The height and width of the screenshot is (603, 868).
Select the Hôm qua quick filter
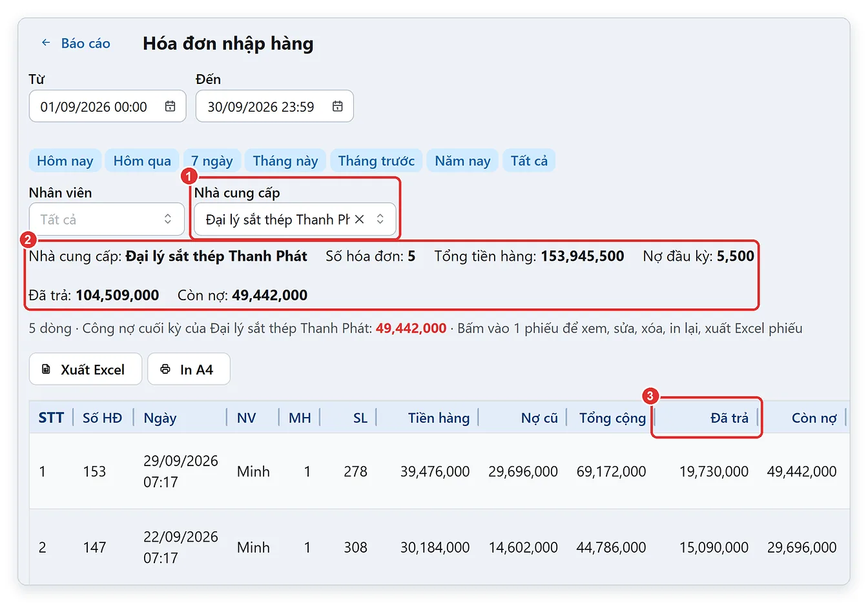142,161
